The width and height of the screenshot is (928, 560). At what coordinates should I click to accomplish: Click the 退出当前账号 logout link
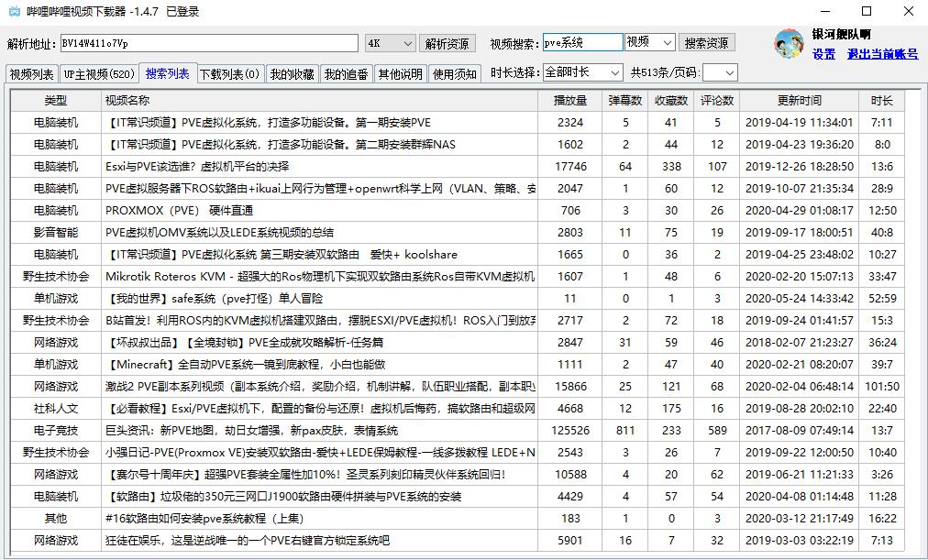click(882, 54)
